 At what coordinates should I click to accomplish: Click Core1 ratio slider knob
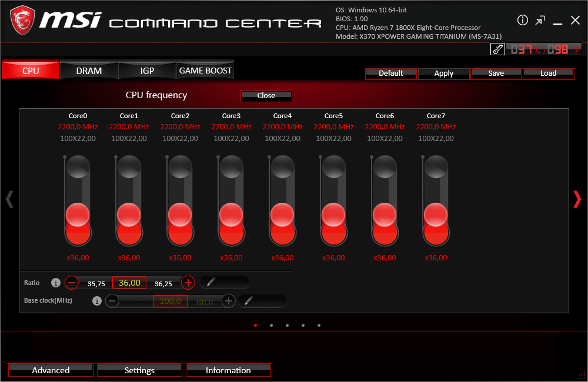[129, 215]
